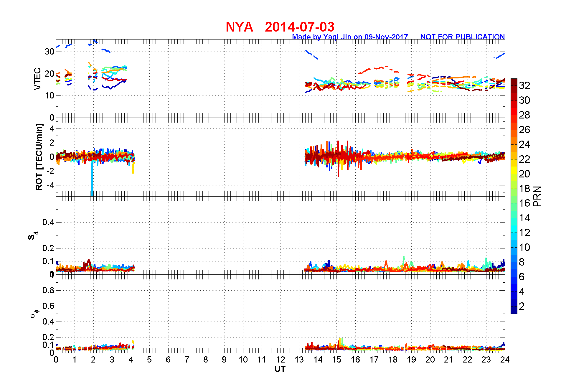Select the σφ axis tick label 0.6
Viewport: 561px width, 392px height.
click(48, 306)
